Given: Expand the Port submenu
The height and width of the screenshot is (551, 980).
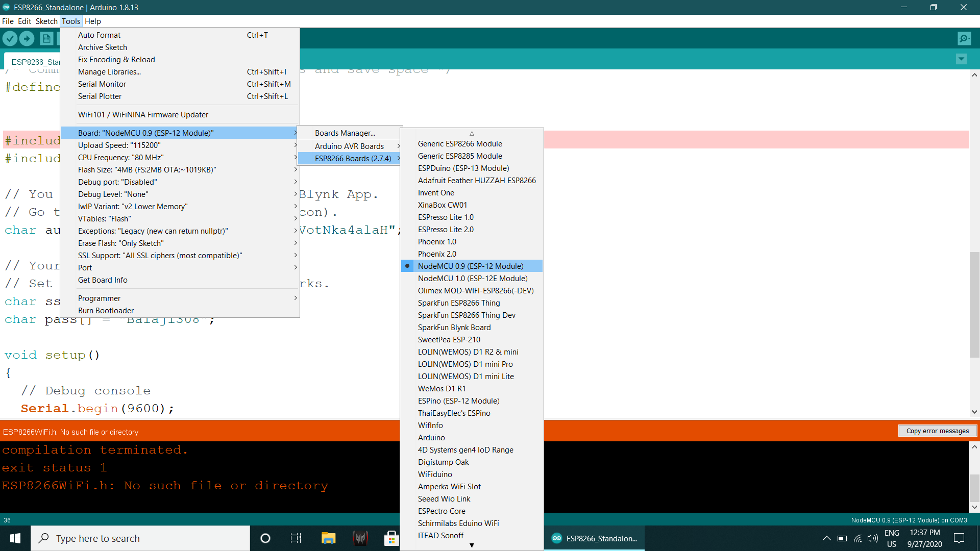Looking at the screenshot, I should click(180, 268).
